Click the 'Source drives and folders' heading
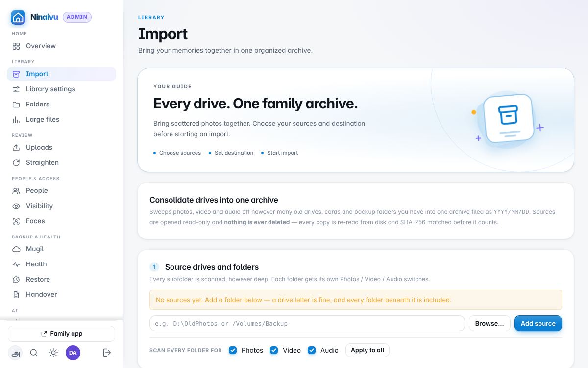Image resolution: width=588 pixels, height=368 pixels. coord(212,267)
